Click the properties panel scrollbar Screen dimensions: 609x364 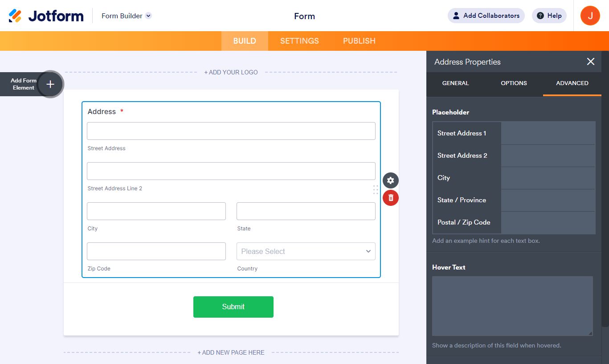(605, 189)
